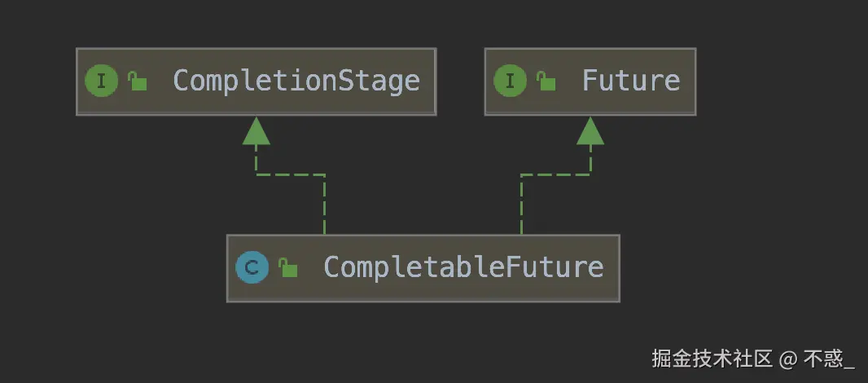Click the CompletionStage interface icon
868x383 pixels.
(101, 81)
